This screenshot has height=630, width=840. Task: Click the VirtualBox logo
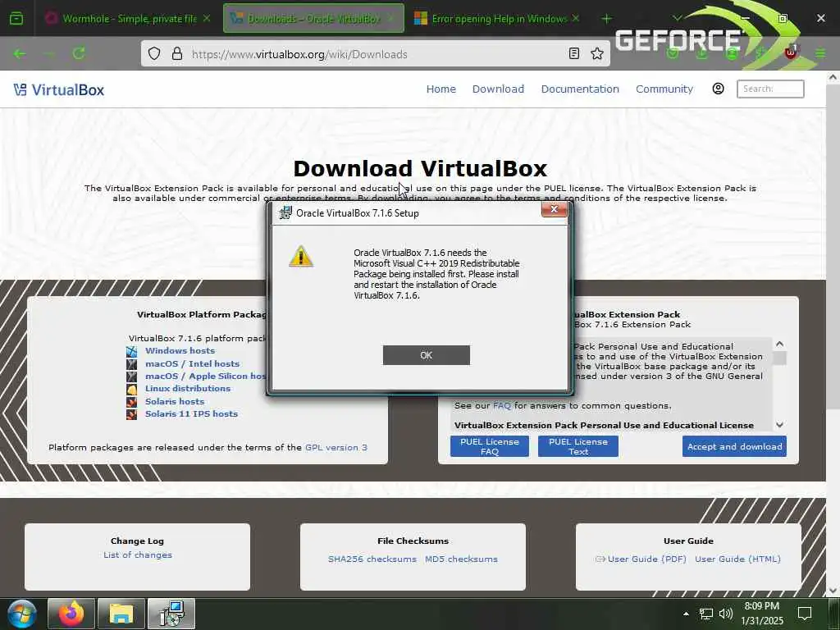[x=59, y=90]
